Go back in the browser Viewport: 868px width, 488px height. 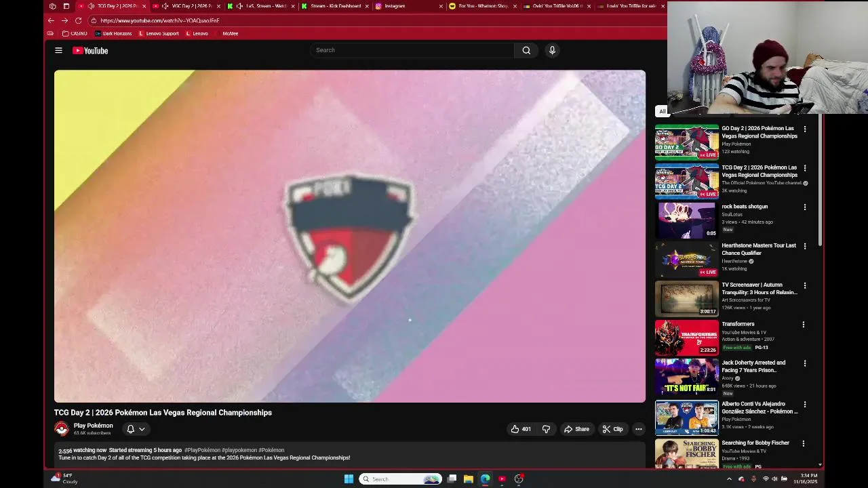point(51,20)
